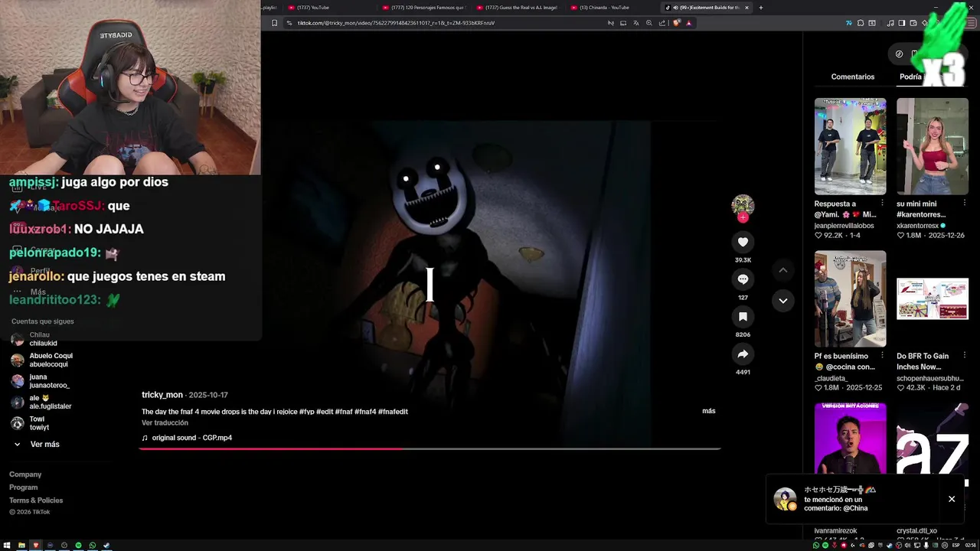Open File Explorer from taskbar
This screenshot has height=551, width=980.
[x=21, y=546]
